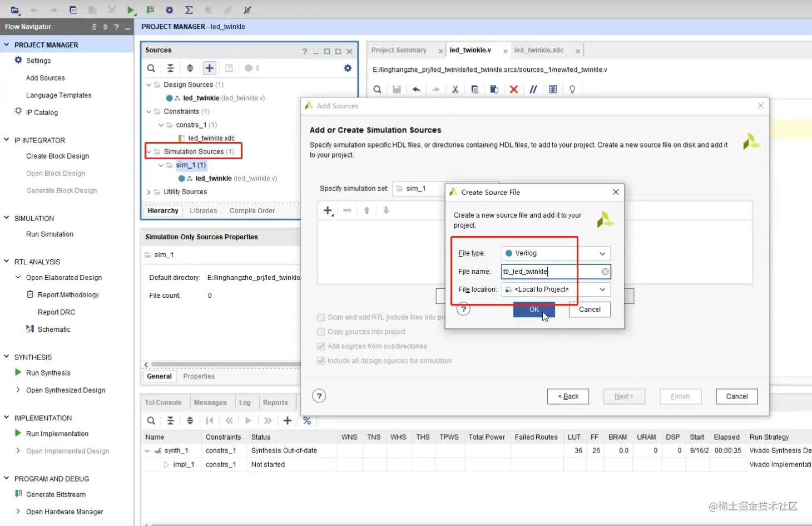
Task: Click the plus add-files icon in Add Sources dialog
Action: pos(328,210)
